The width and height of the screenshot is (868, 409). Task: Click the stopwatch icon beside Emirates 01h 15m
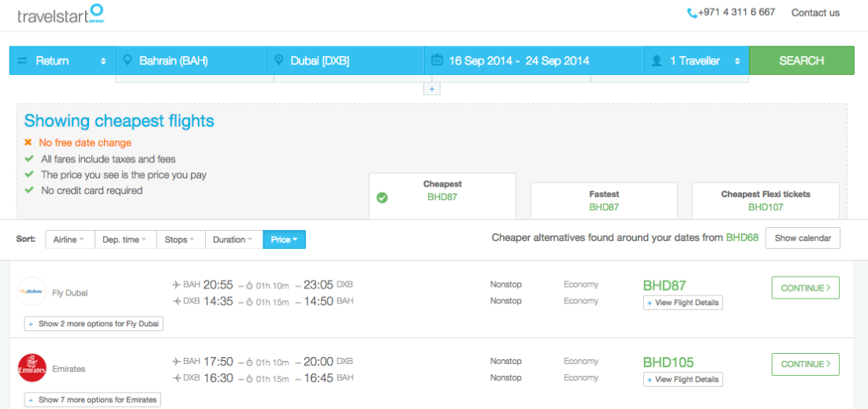[x=249, y=378]
